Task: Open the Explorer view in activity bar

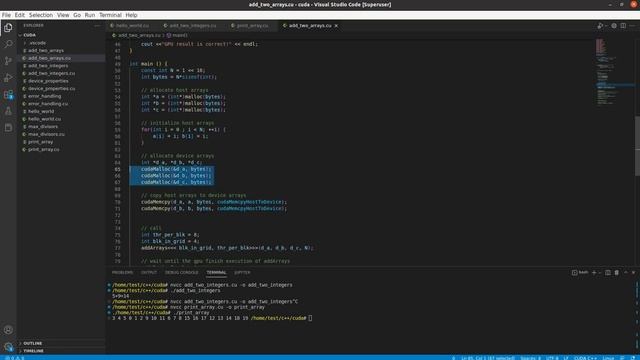Action: tap(8, 28)
